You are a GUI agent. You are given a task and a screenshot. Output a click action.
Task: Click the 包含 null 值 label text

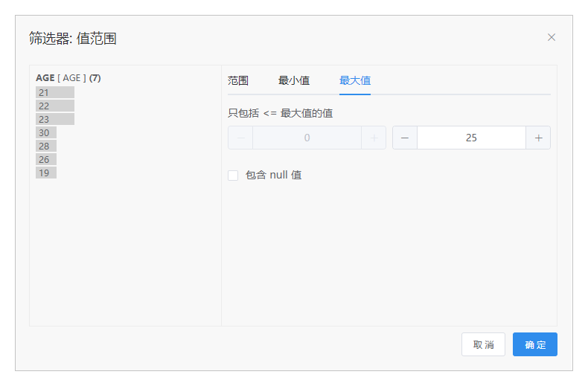point(273,175)
